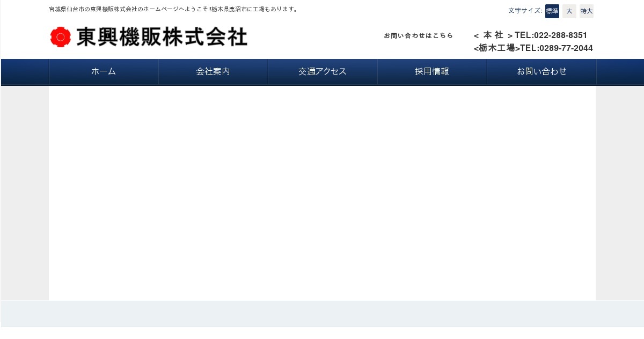644x339 pixels.
Task: Change font size to 特大
Action: [587, 11]
